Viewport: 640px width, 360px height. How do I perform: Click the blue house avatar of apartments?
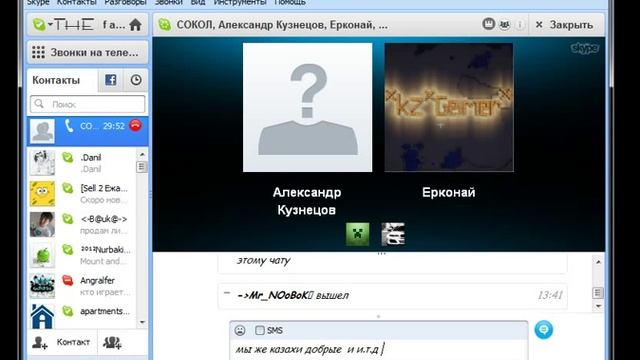coord(42,316)
